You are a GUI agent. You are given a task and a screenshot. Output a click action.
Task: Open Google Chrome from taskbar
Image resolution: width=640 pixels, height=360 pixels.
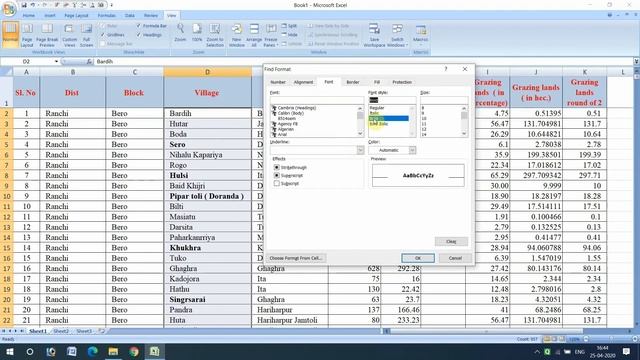click(134, 351)
